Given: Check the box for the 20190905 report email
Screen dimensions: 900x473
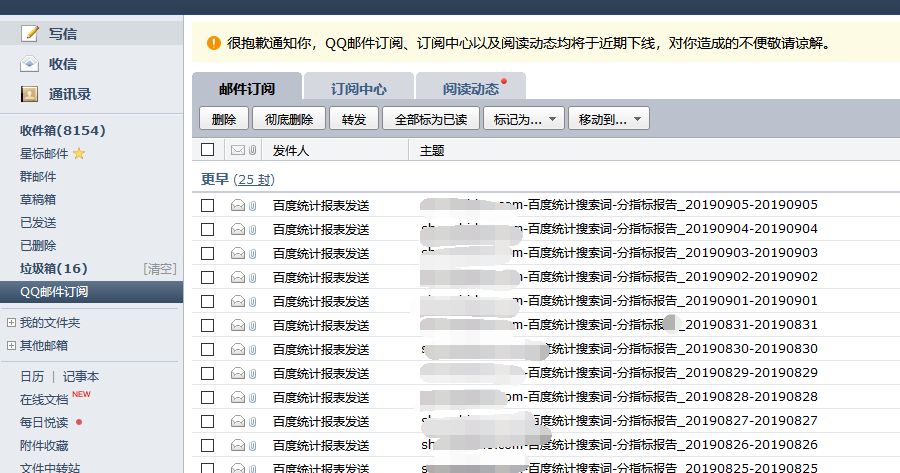Looking at the screenshot, I should pos(208,206).
